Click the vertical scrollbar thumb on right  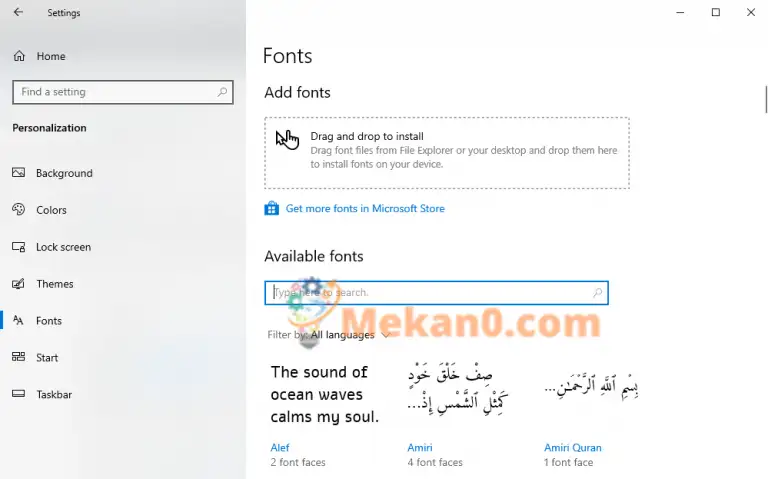tap(766, 99)
